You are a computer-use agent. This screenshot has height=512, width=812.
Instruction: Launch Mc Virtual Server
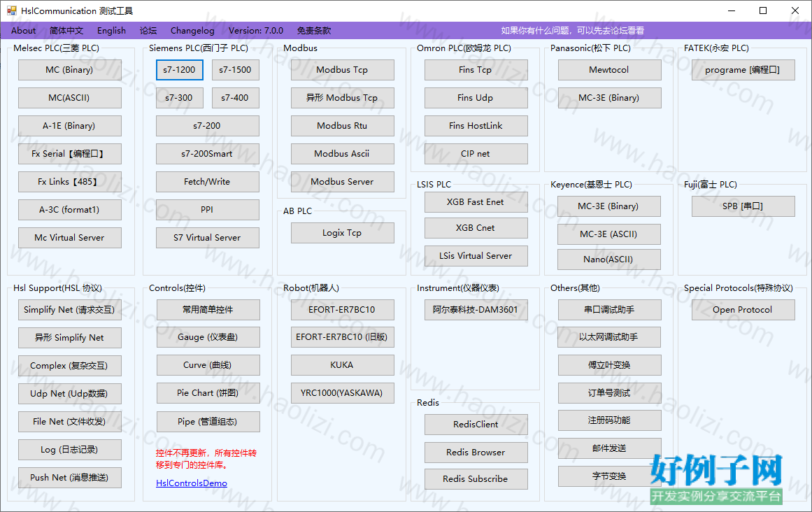pyautogui.click(x=70, y=238)
